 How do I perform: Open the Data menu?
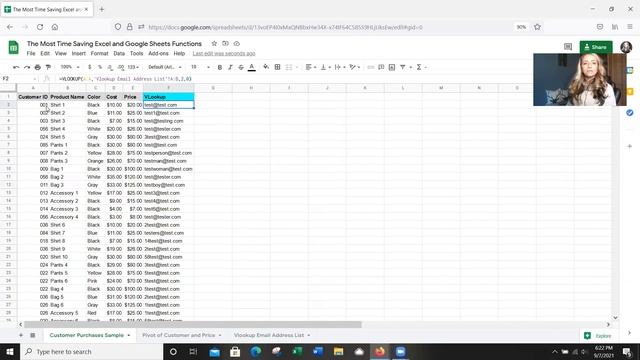[x=119, y=53]
